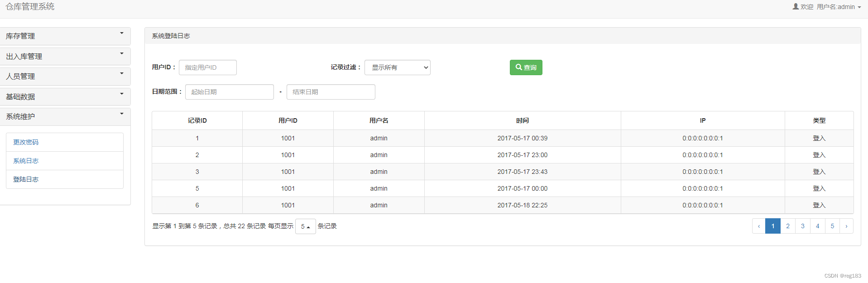Open the 登陆日志 link
Image resolution: width=868 pixels, height=283 pixels.
[x=26, y=179]
